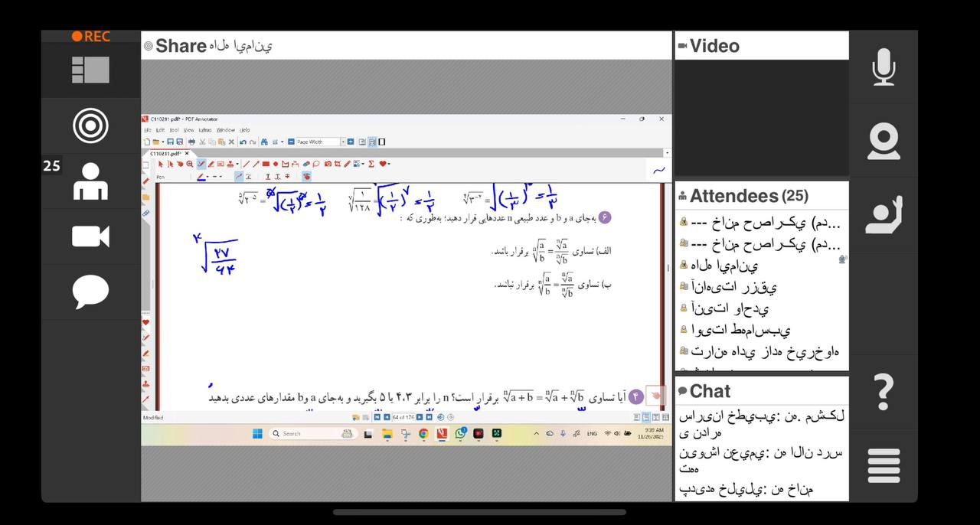Select the red rectangle shape tool
The height and width of the screenshot is (525, 980).
[266, 164]
